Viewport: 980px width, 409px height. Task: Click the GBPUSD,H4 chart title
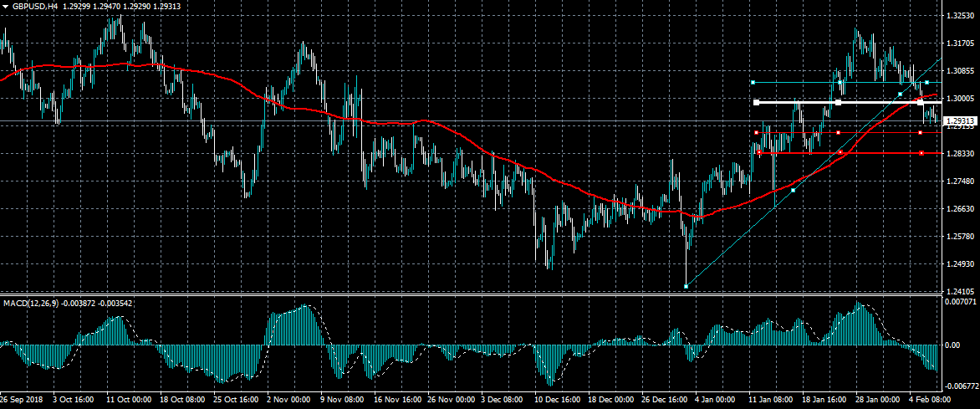(x=33, y=5)
